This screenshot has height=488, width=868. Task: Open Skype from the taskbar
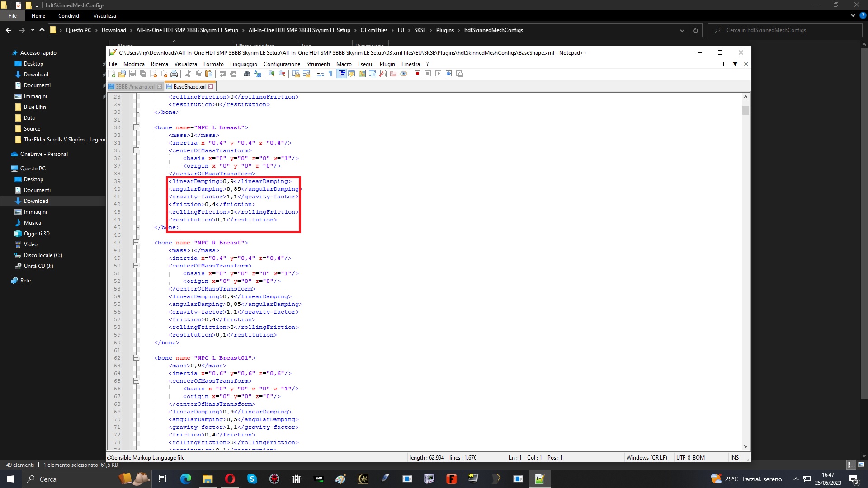coord(252,479)
